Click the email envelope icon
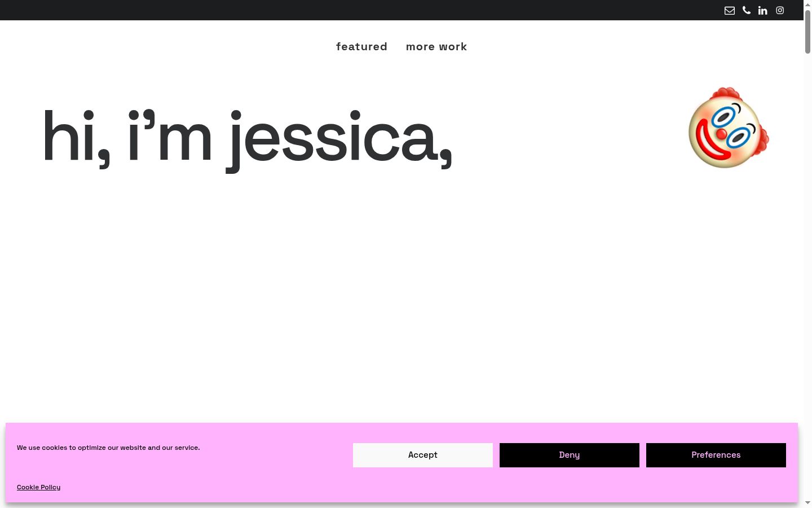 pos(730,10)
